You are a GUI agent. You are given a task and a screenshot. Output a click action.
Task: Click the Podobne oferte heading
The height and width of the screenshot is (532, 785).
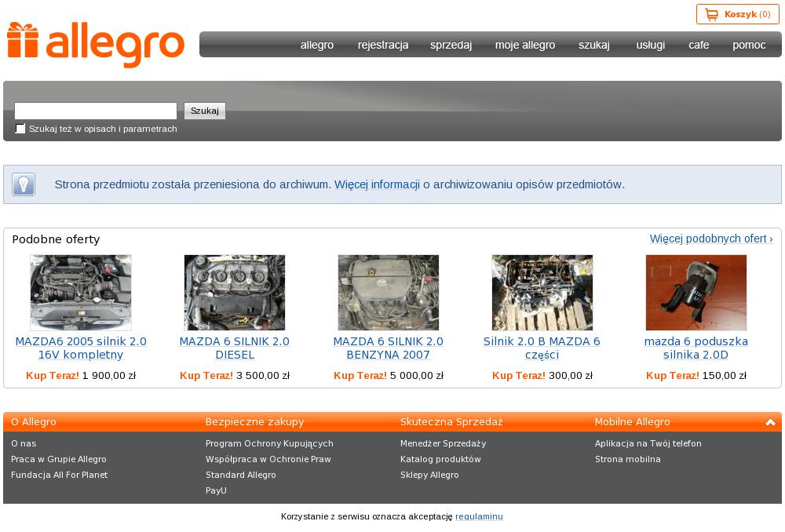pyautogui.click(x=56, y=239)
